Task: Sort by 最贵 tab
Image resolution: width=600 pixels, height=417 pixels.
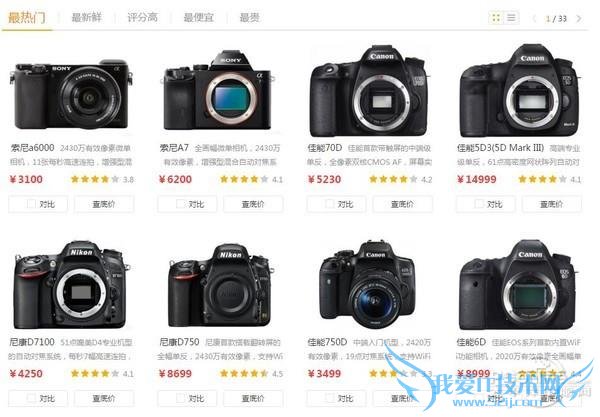Action: [249, 18]
